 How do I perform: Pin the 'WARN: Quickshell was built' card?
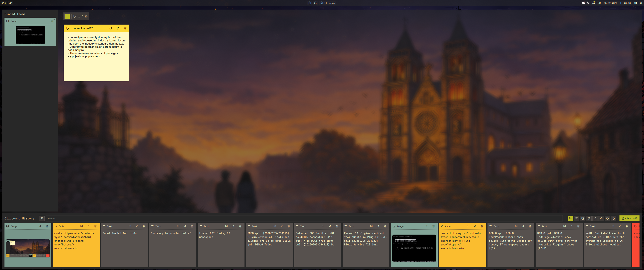620,226
